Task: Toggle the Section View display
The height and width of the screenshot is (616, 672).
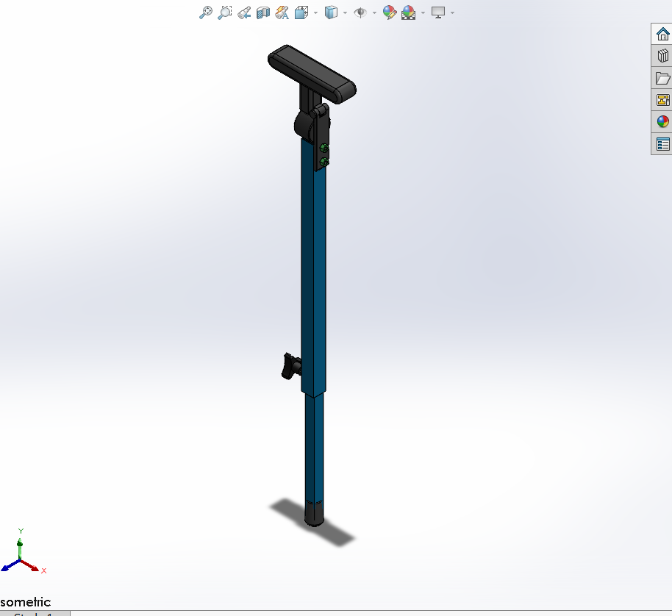Action: [x=262, y=12]
